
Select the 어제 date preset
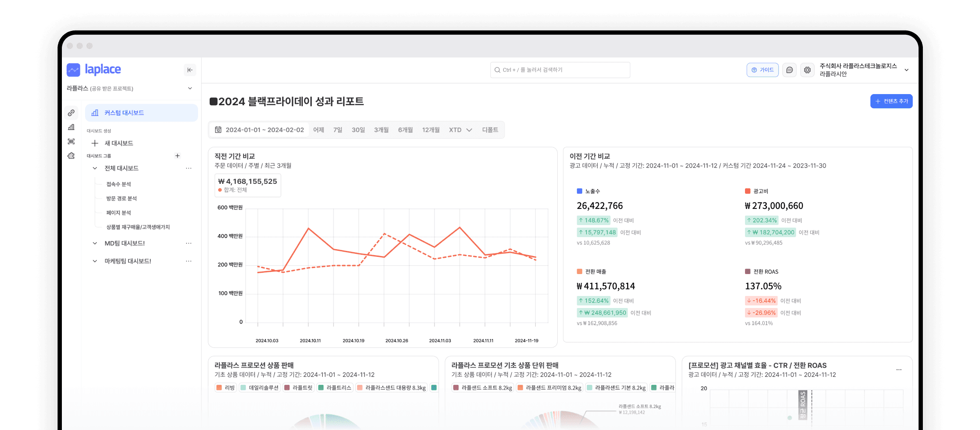319,130
